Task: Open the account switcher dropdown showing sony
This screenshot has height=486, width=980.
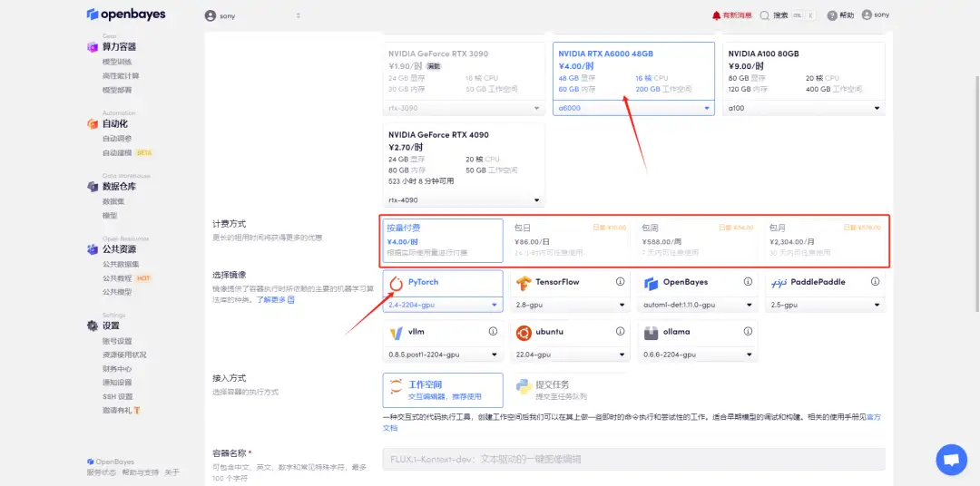Action: coord(253,15)
